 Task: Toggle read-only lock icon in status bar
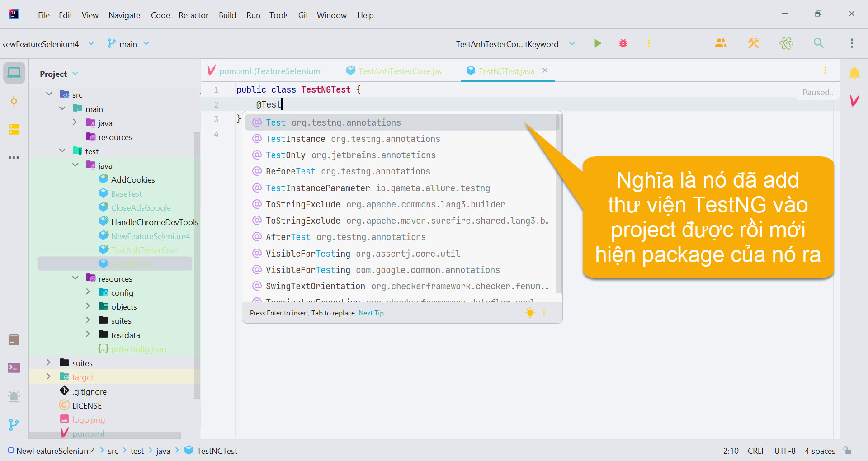click(x=848, y=451)
